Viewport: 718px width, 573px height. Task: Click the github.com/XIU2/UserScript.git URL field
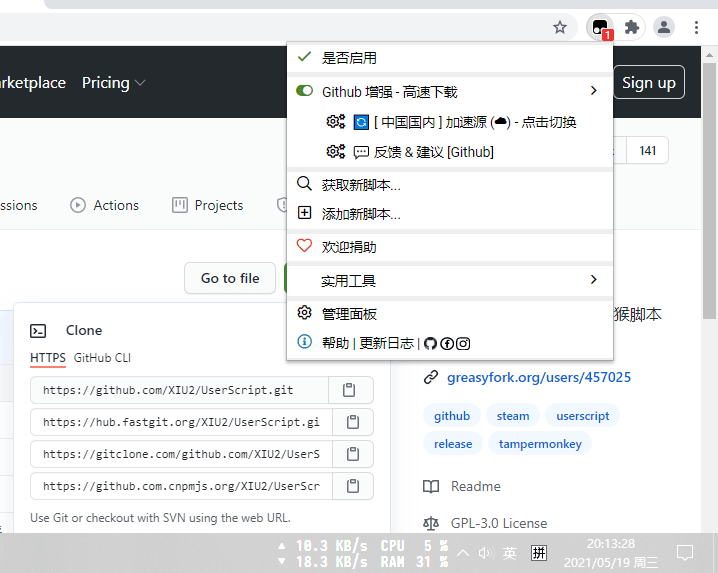pos(180,390)
